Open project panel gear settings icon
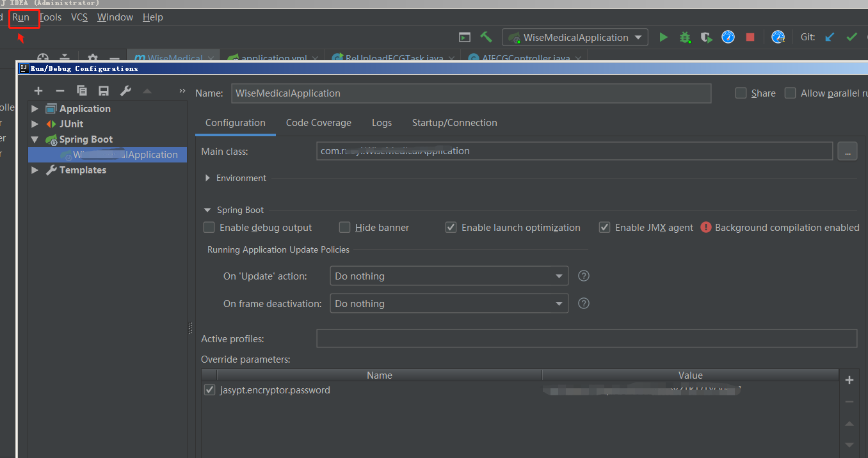Image resolution: width=868 pixels, height=458 pixels. pyautogui.click(x=92, y=58)
